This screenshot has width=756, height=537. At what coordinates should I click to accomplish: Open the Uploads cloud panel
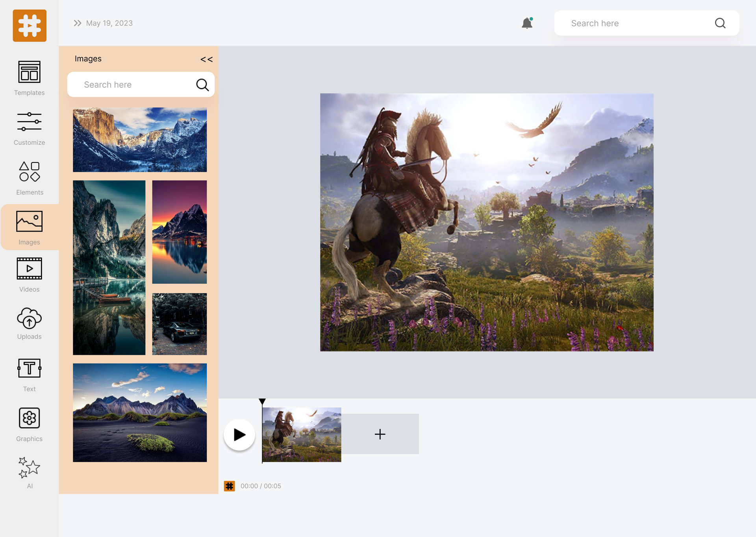(x=29, y=323)
